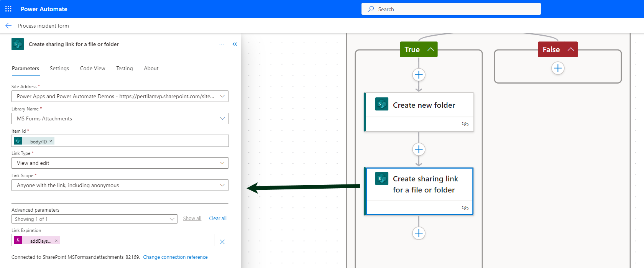Click the Change connection reference link
This screenshot has height=268, width=644.
pyautogui.click(x=175, y=257)
